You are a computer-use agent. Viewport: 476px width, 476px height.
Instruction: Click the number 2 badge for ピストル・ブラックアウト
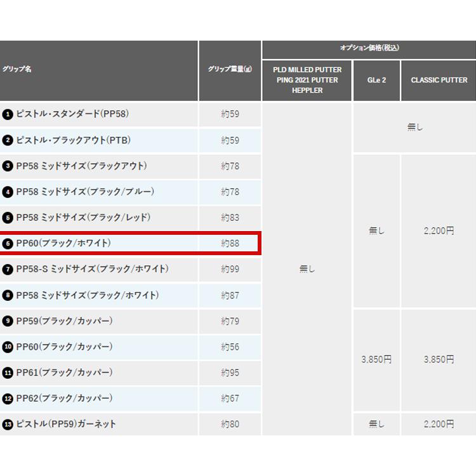[x=8, y=140]
